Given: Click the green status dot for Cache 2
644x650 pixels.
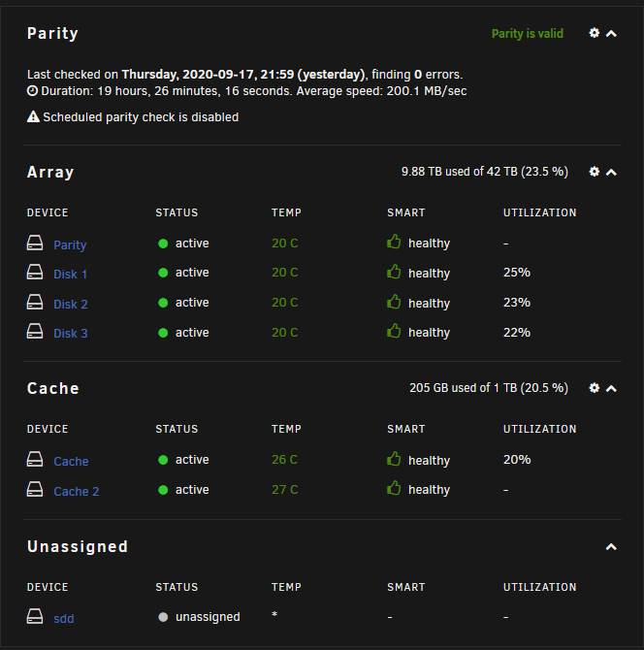Looking at the screenshot, I should [x=163, y=490].
